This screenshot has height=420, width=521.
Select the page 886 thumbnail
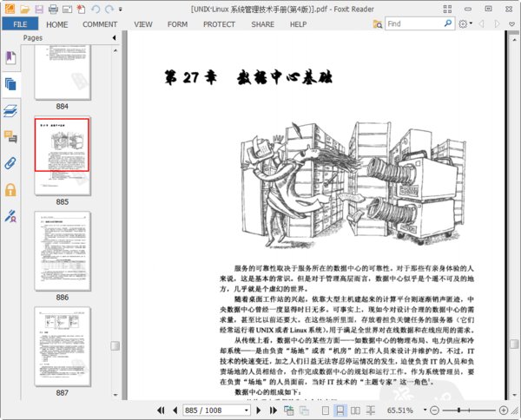coord(62,250)
